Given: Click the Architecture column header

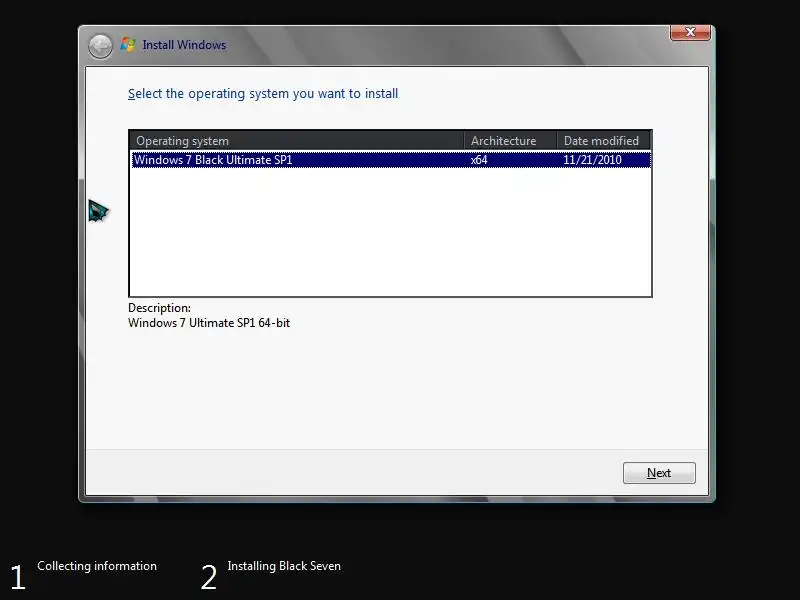Looking at the screenshot, I should (510, 141).
